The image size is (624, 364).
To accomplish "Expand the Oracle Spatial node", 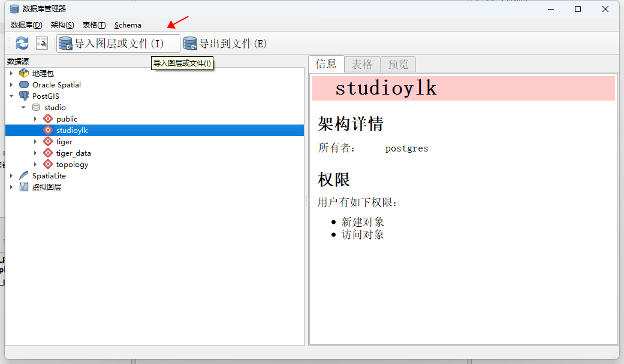I will pos(11,84).
